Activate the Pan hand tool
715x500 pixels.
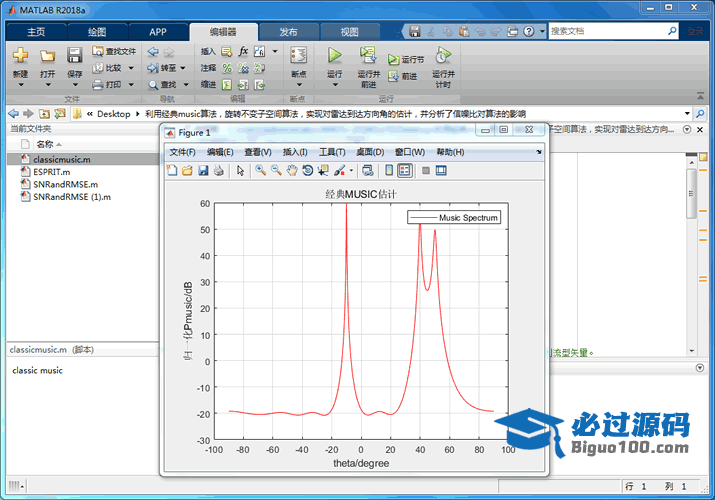(291, 171)
